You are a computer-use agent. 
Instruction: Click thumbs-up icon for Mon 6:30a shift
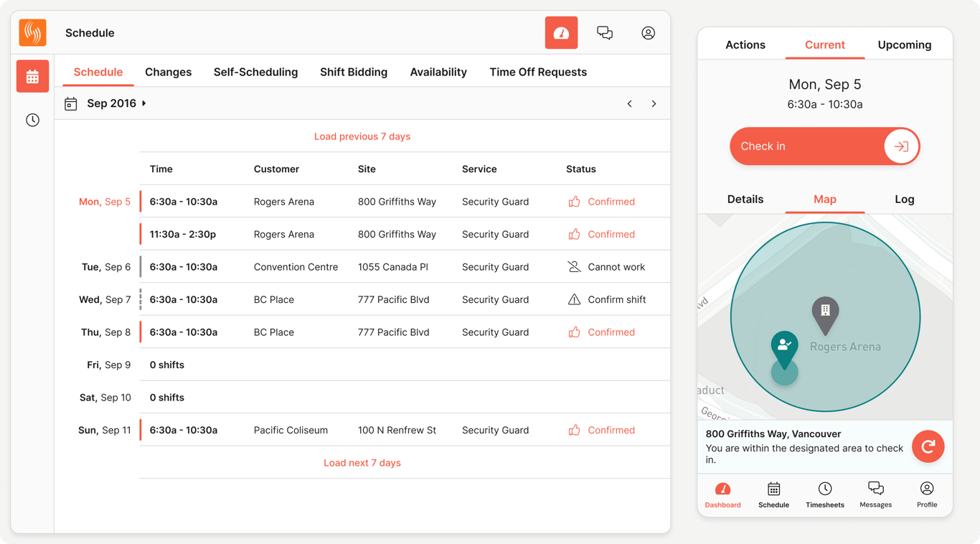574,202
